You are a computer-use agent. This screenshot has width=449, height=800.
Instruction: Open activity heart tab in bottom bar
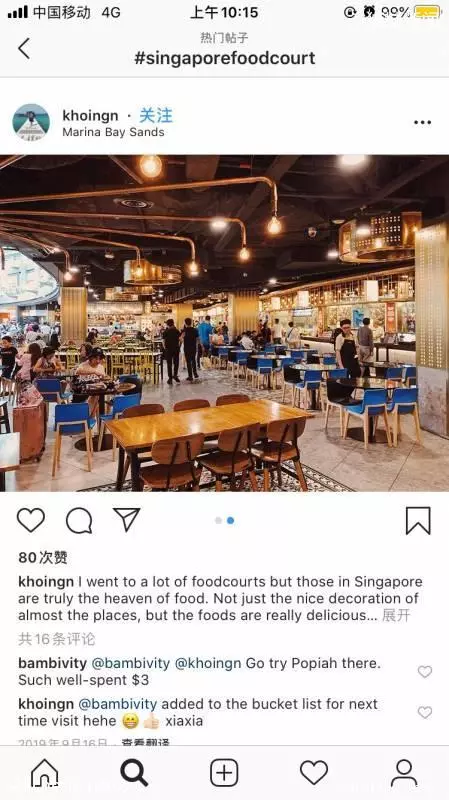click(314, 772)
